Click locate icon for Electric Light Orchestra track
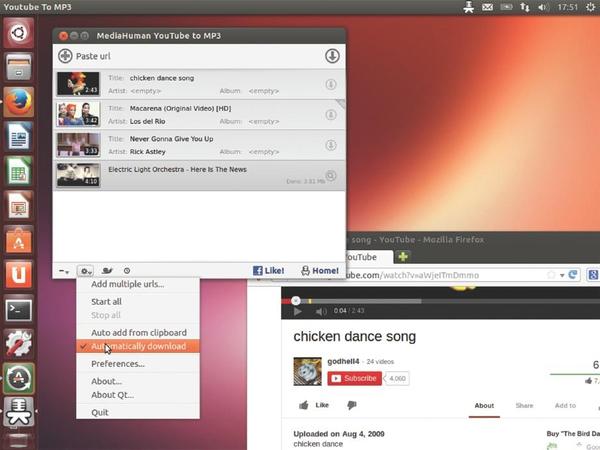The width and height of the screenshot is (600, 450). 331,175
